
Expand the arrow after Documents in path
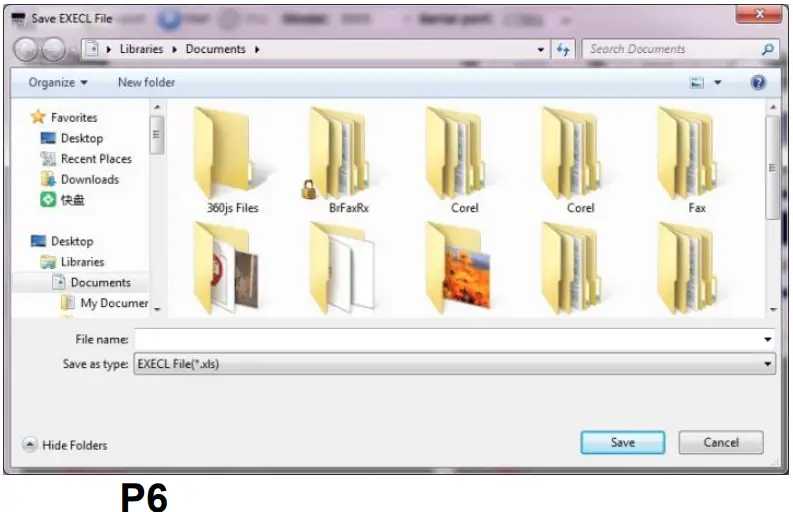coord(257,50)
